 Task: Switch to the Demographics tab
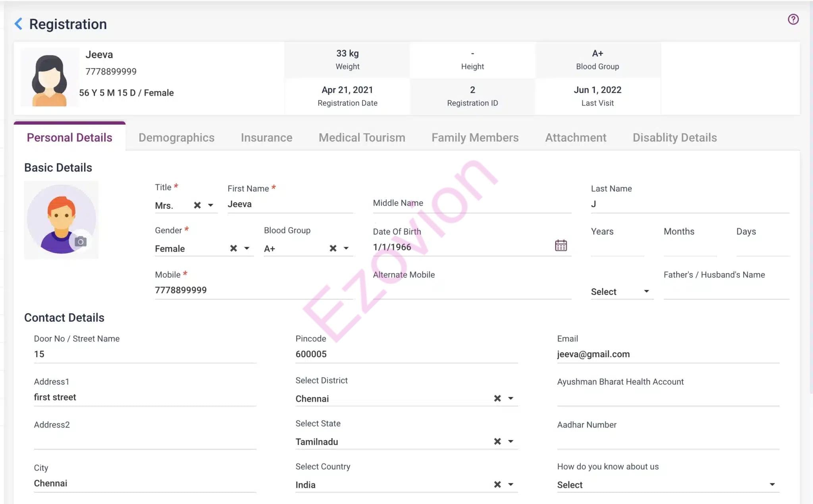pos(176,138)
